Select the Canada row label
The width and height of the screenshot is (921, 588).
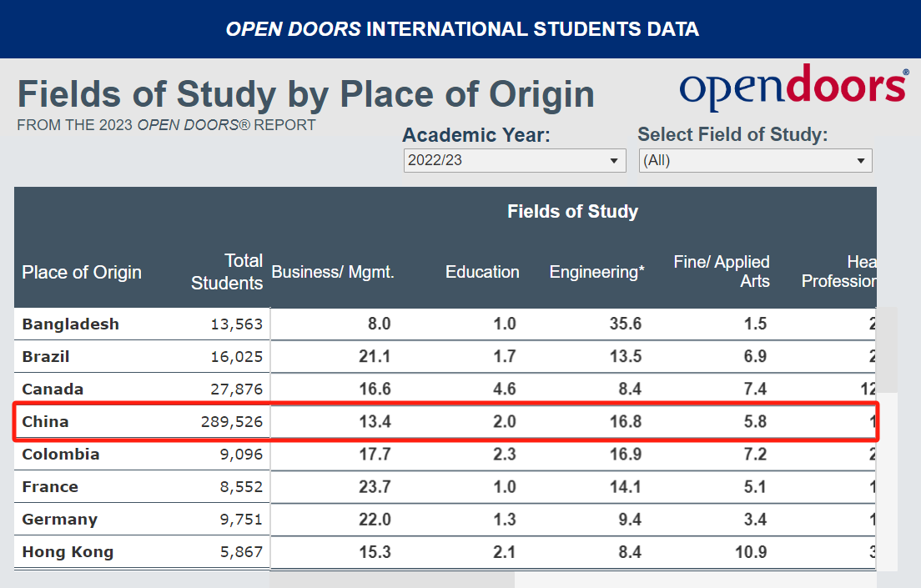pyautogui.click(x=53, y=389)
